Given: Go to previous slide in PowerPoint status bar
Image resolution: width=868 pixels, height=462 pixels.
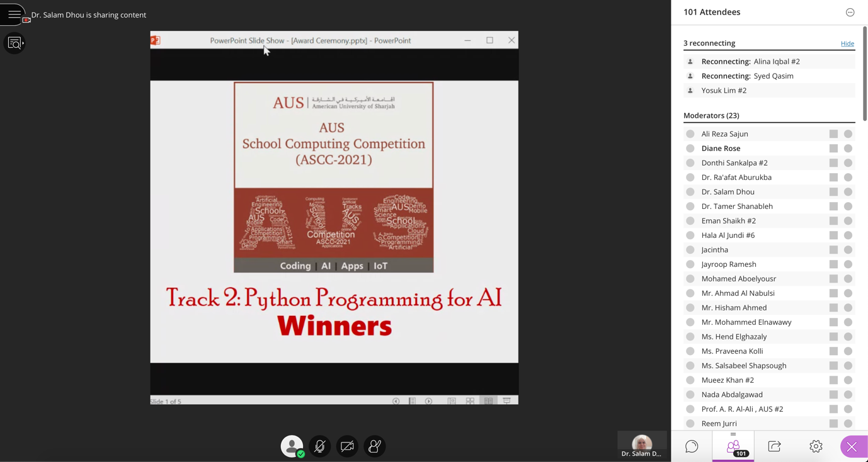Looking at the screenshot, I should (396, 401).
